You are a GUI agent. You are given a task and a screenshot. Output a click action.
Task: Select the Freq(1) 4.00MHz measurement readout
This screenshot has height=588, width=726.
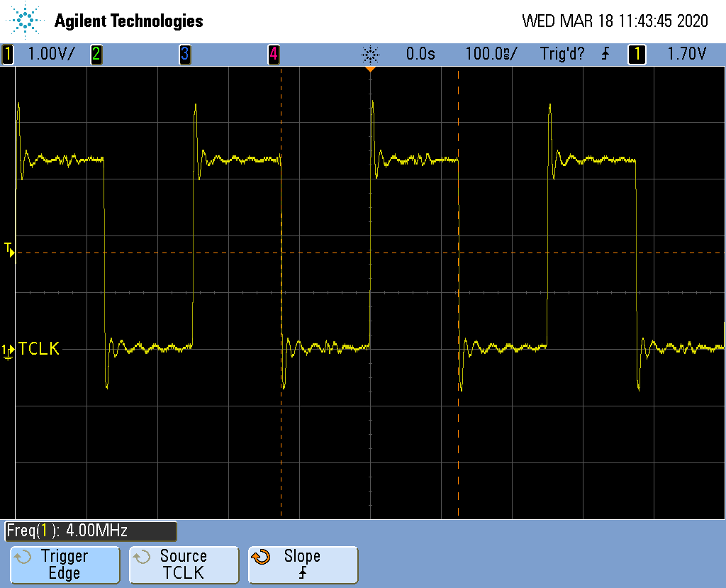tap(90, 531)
